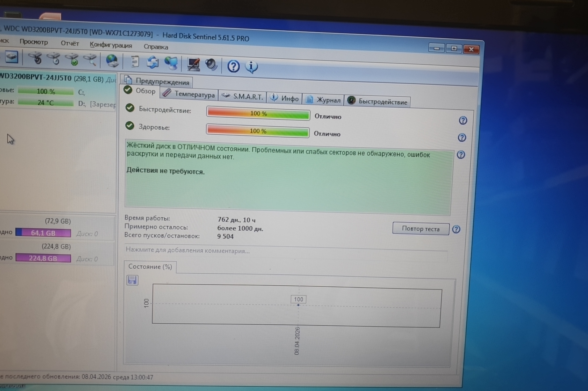Image resolution: width=588 pixels, height=391 pixels.
Task: Open help via the question mark toolbar icon
Action: pos(233,66)
